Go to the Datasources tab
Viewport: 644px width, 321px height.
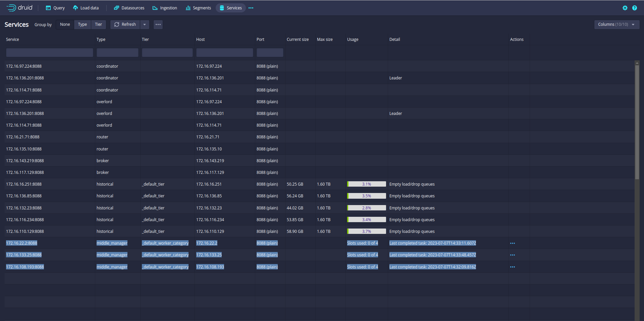pos(129,8)
